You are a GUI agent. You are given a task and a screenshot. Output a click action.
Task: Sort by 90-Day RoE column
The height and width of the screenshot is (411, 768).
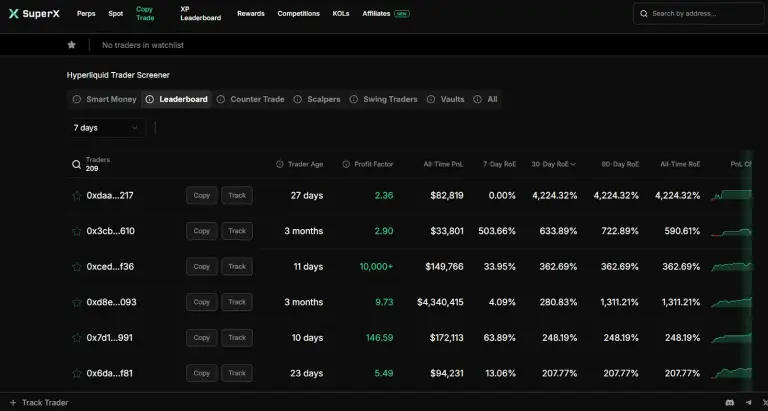pos(620,165)
